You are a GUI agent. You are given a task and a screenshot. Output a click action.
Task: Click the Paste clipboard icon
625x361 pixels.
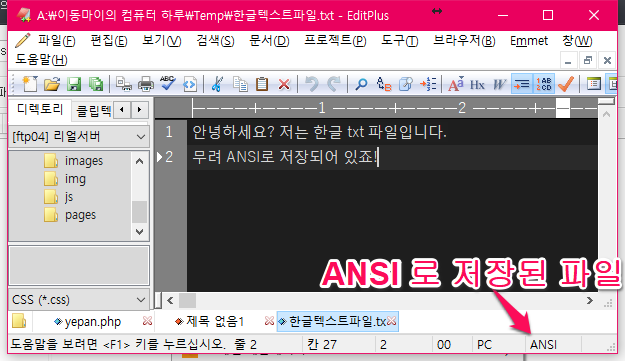click(262, 84)
